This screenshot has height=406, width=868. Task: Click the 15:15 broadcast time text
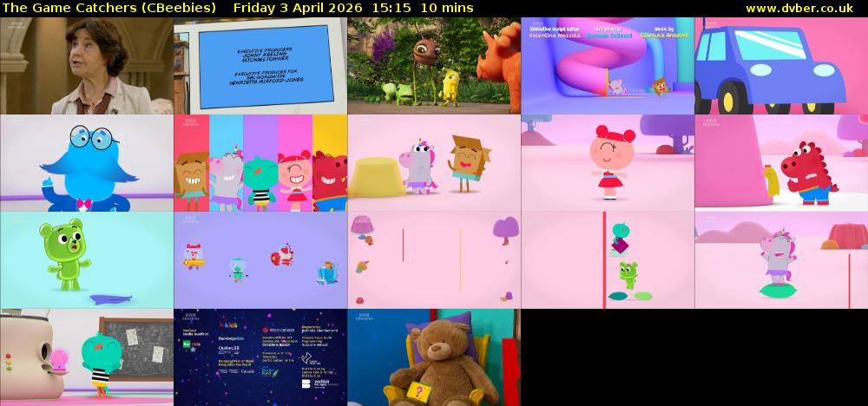pyautogui.click(x=393, y=9)
